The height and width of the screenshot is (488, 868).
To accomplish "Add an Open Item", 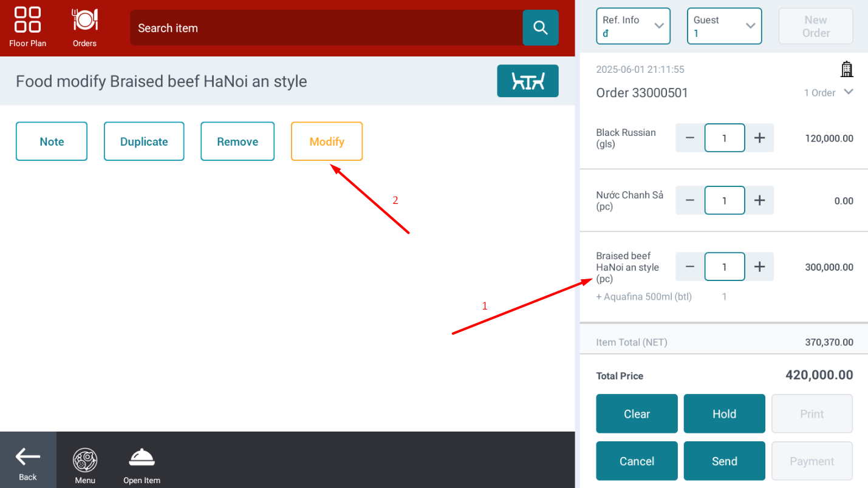I will pos(142,466).
